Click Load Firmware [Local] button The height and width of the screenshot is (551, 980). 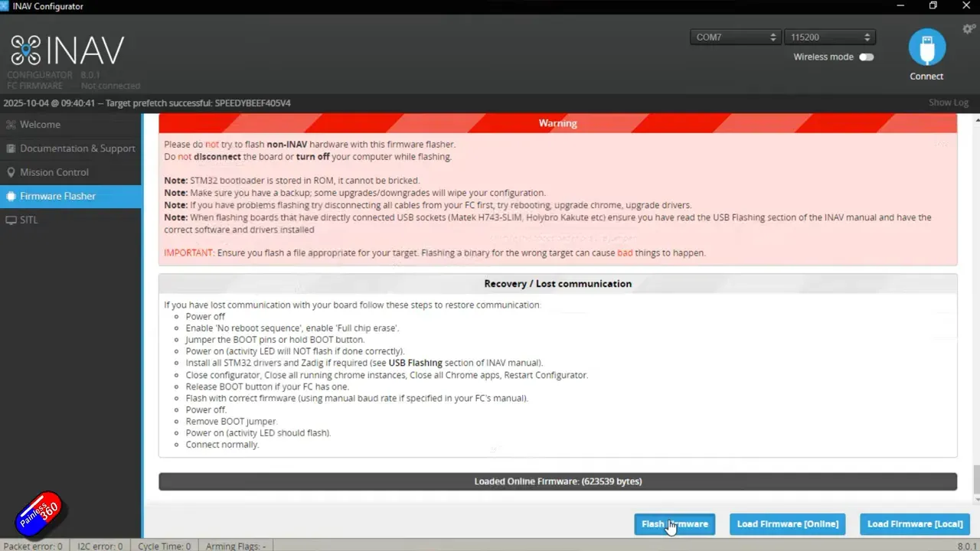coord(915,524)
